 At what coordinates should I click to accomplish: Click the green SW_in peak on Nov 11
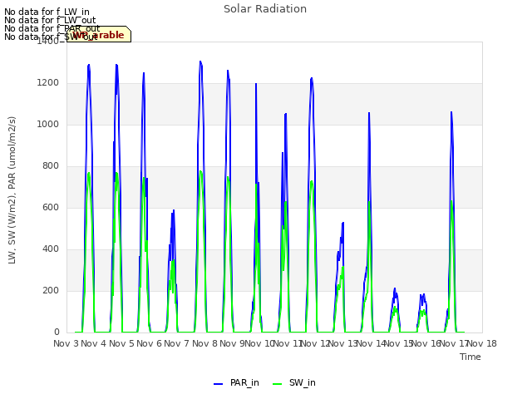click(x=312, y=181)
